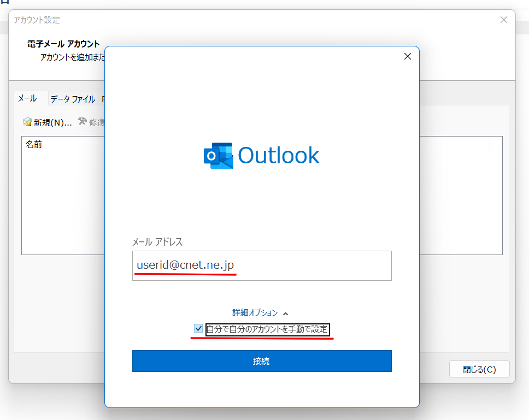
Task: Click 閉じる(C) in Account Settings window
Action: tap(479, 369)
